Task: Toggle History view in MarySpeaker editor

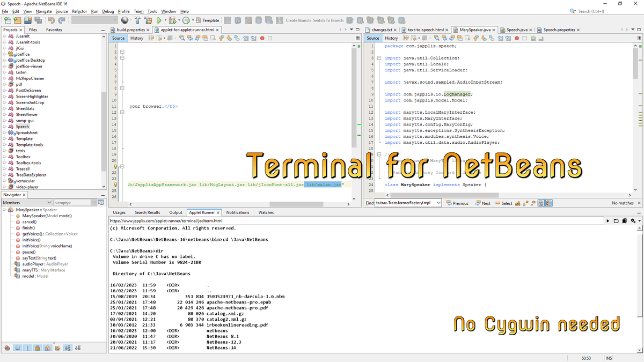Action: tap(391, 38)
